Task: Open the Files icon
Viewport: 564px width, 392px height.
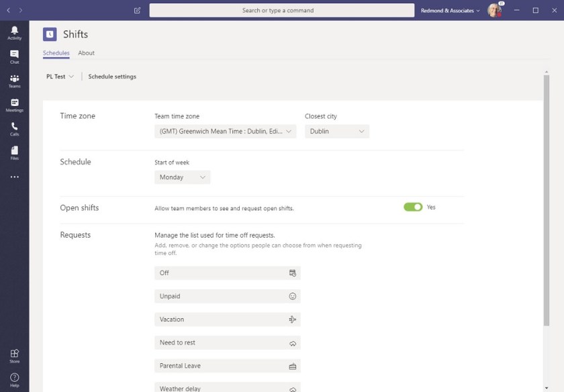Action: coord(14,153)
